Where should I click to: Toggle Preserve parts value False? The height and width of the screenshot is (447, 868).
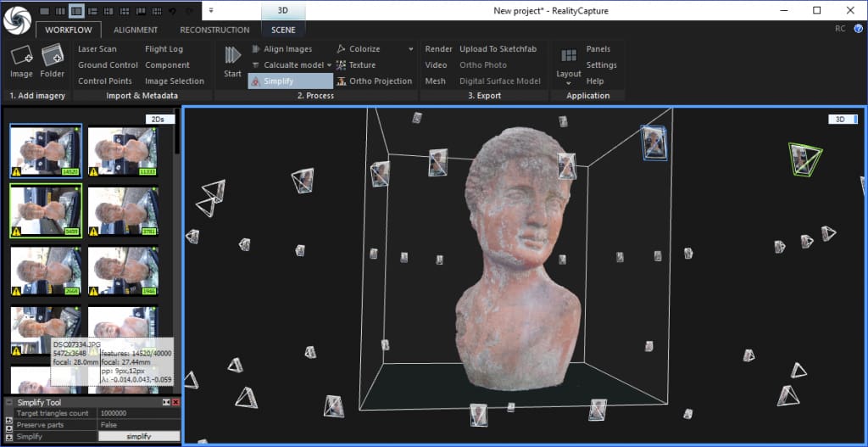coord(139,425)
